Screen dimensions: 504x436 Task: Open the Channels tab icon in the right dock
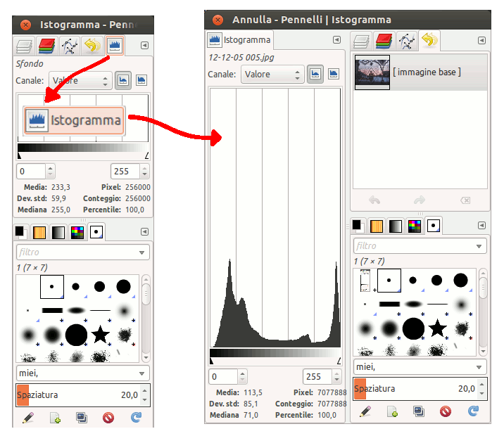pyautogui.click(x=384, y=41)
